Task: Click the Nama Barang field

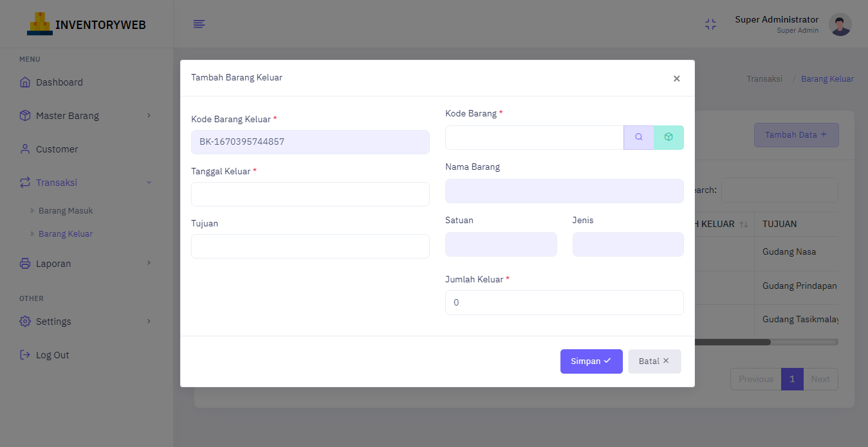Action: (564, 191)
